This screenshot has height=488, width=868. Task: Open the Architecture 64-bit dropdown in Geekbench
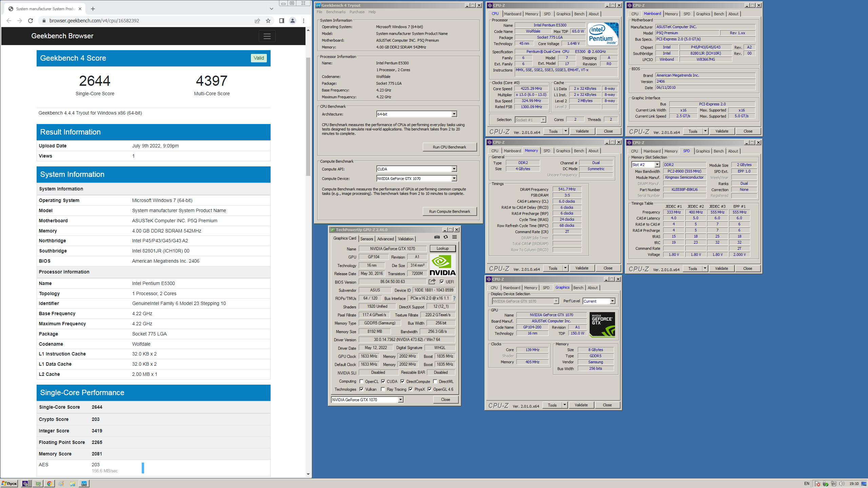[x=417, y=114]
